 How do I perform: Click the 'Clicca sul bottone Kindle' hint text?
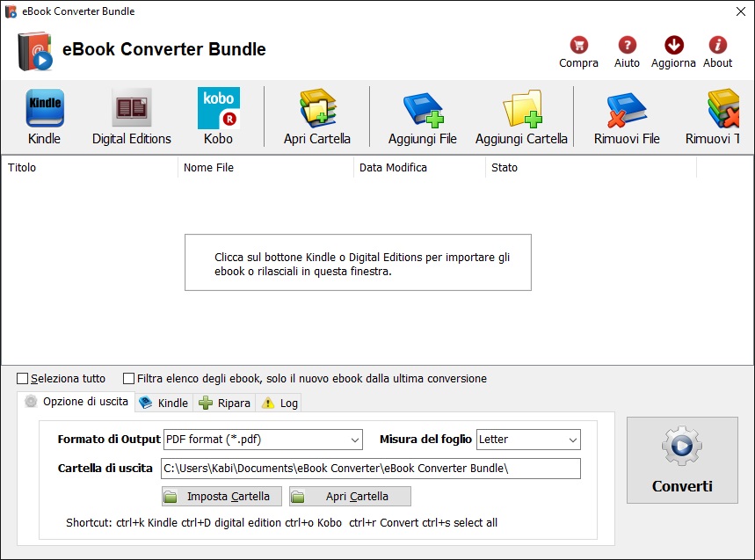click(x=362, y=265)
